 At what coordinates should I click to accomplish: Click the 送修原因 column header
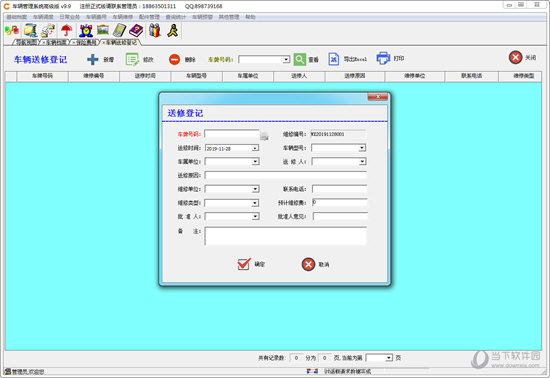click(355, 76)
